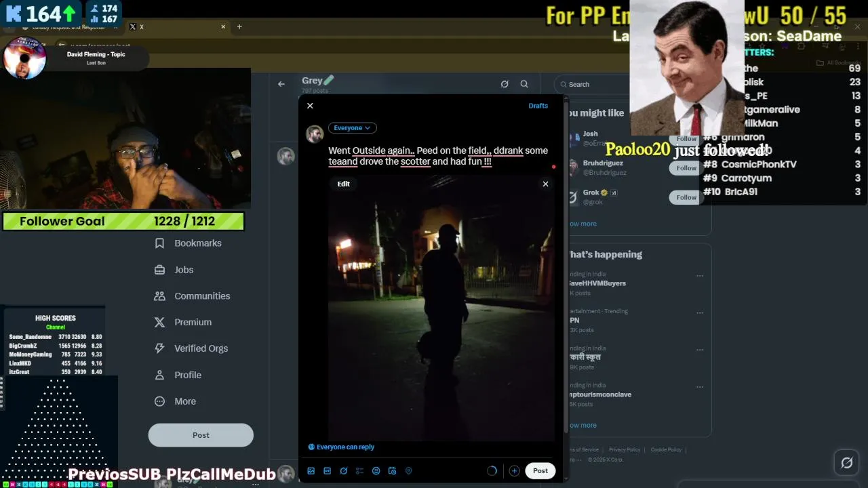
Task: Open Bookmarks in X sidebar
Action: [x=188, y=243]
